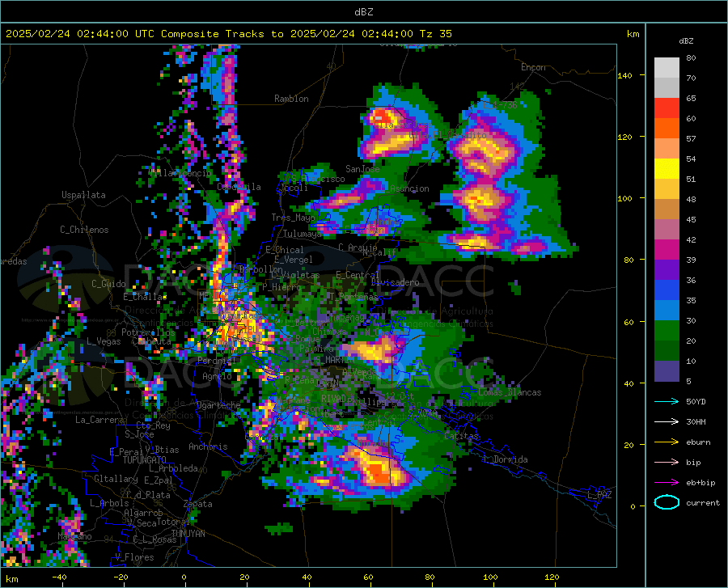Screen dimensions: 728x588
Task: Click the Zapata place label
Action: [198, 504]
